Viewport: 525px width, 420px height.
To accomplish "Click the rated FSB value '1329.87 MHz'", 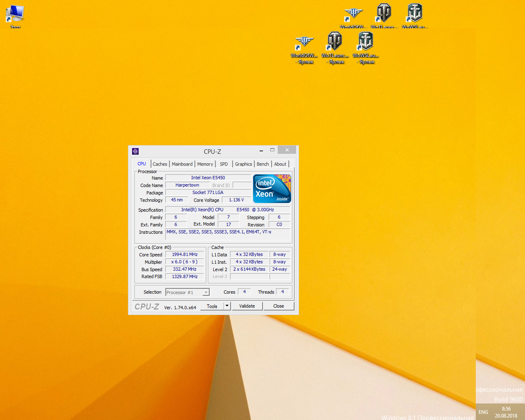I will click(x=185, y=276).
